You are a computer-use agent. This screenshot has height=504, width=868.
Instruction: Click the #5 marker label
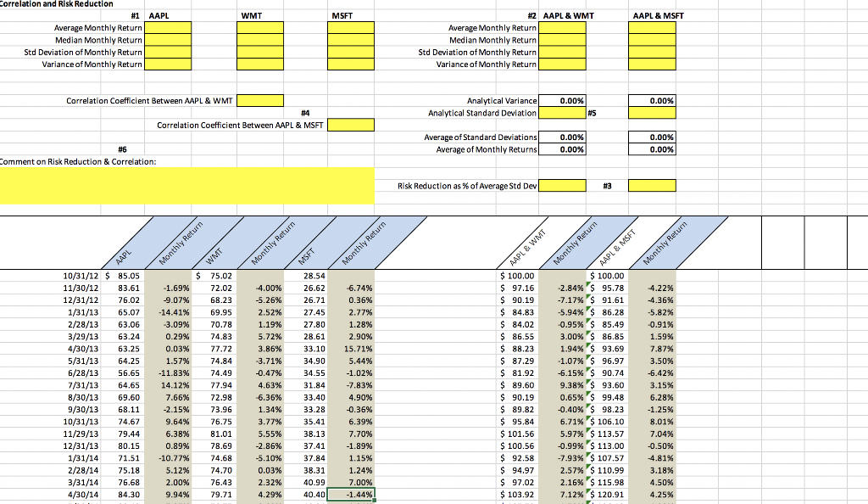[592, 113]
